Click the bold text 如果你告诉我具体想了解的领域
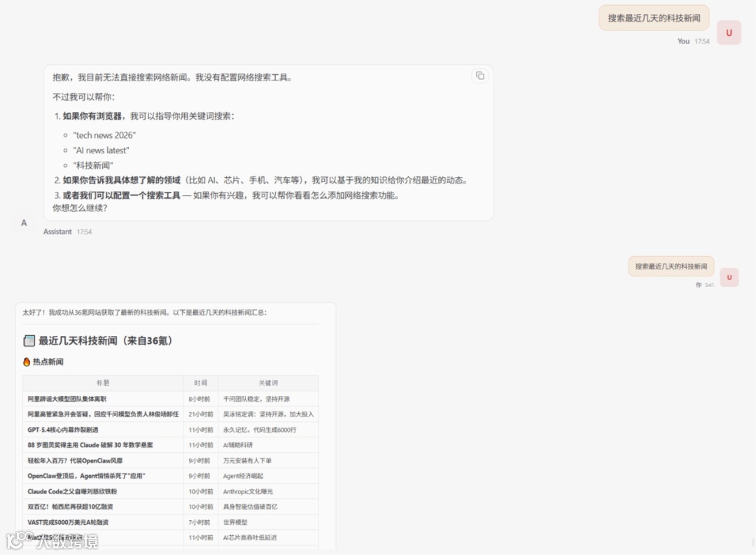Screen dimensions: 756x555 coord(122,181)
